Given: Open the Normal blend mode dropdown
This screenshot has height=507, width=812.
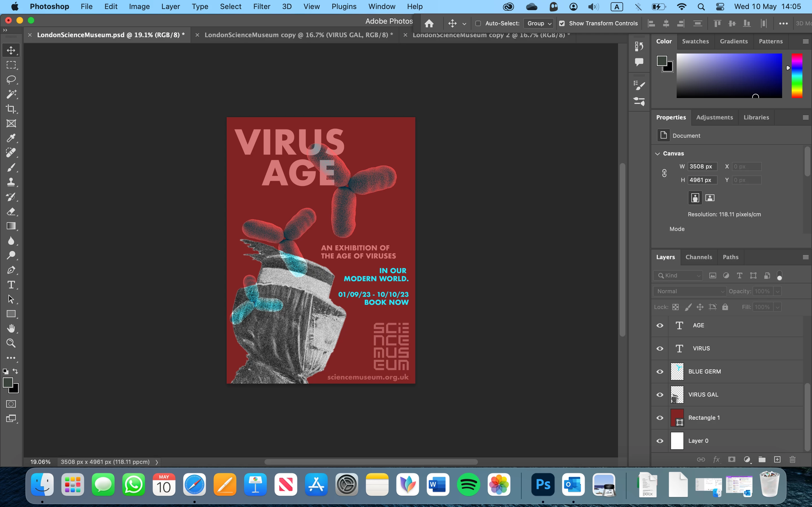Looking at the screenshot, I should click(690, 291).
